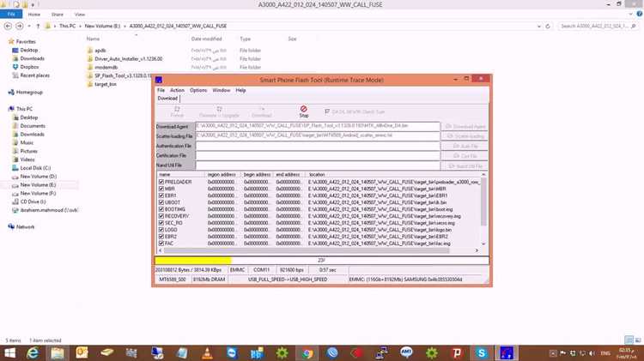Click the Flash Tool title bar app icon

159,80
